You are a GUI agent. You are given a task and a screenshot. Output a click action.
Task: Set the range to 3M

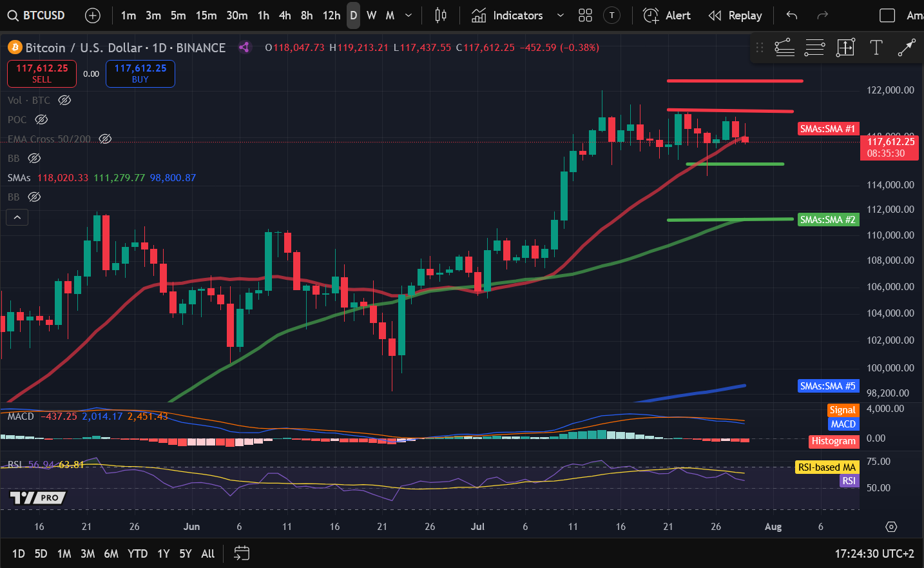[88, 553]
